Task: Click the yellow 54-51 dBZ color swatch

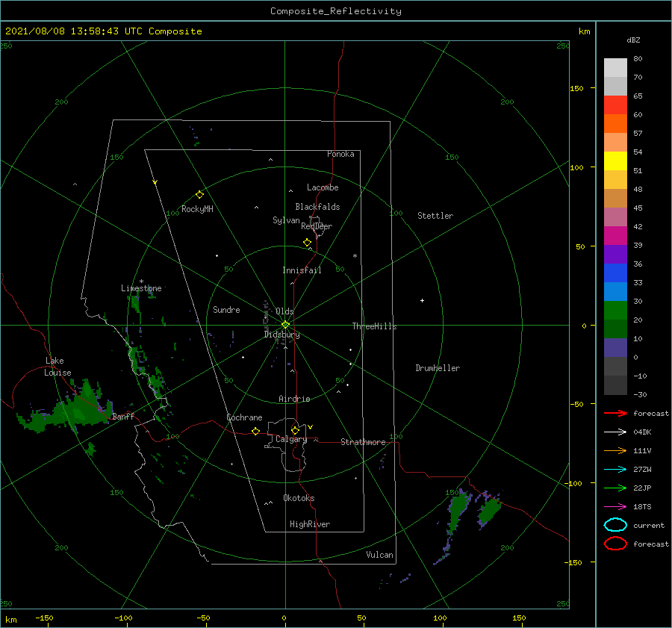Action: 615,161
